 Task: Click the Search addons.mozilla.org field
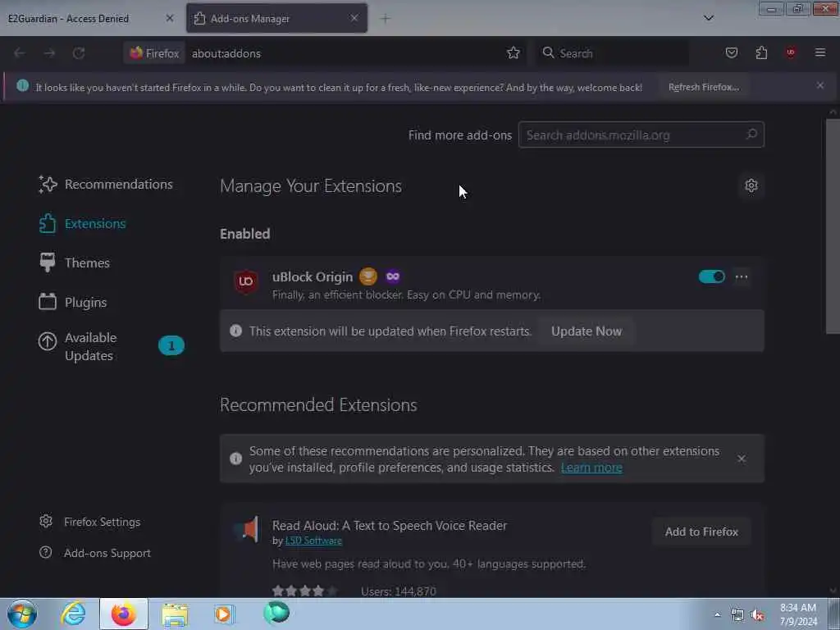pos(641,135)
